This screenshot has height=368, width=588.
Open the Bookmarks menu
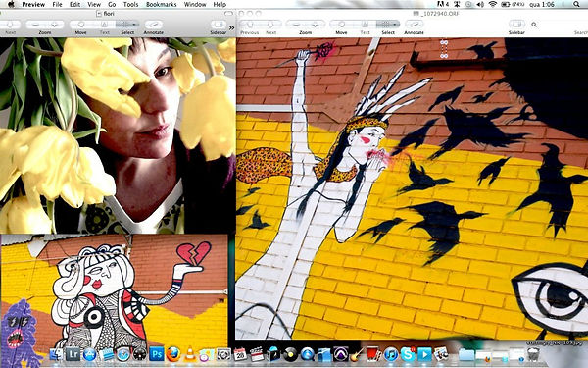(162, 4)
